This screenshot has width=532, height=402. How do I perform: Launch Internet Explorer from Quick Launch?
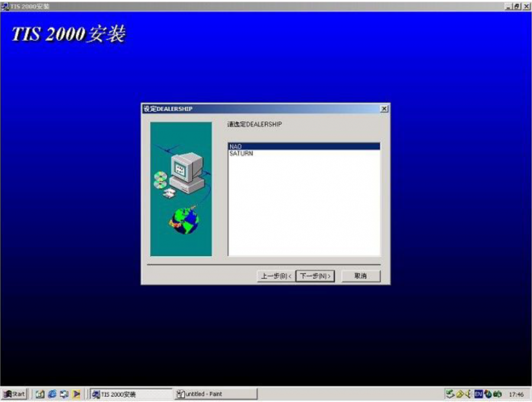pos(51,394)
